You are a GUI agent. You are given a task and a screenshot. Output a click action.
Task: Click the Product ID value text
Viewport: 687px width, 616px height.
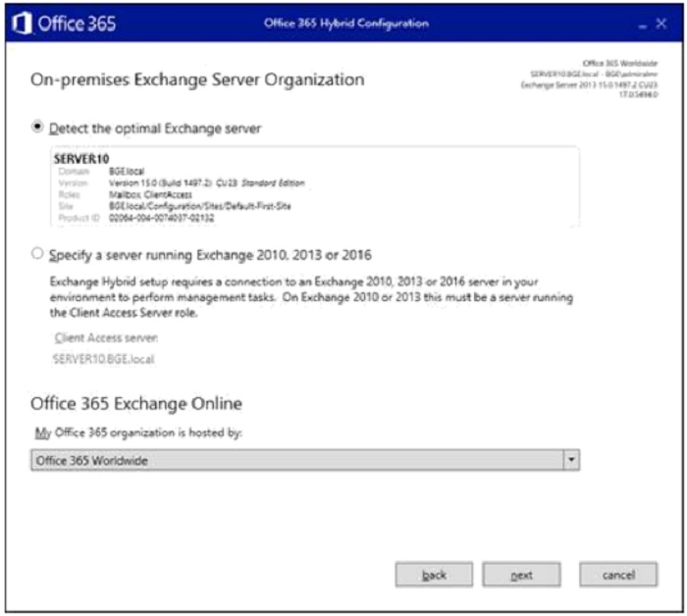161,218
